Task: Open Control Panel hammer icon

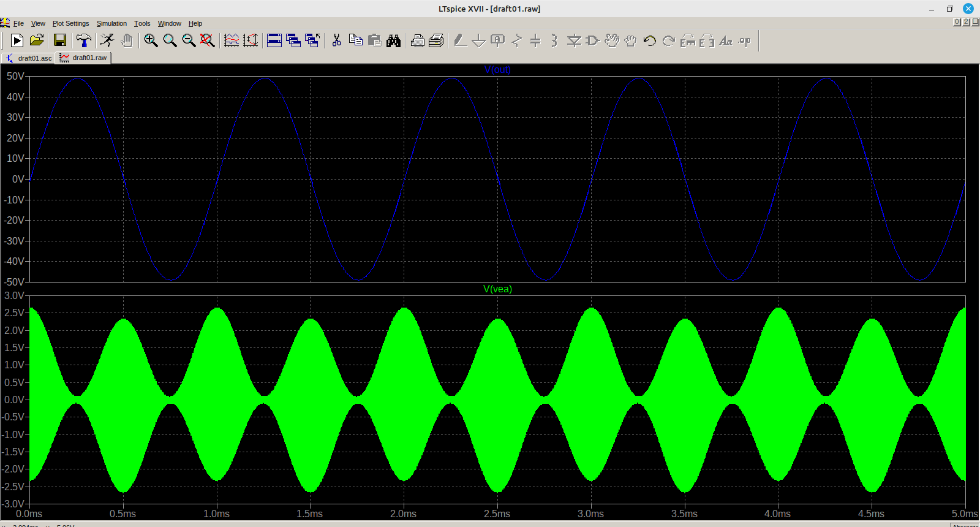Action: tap(84, 40)
